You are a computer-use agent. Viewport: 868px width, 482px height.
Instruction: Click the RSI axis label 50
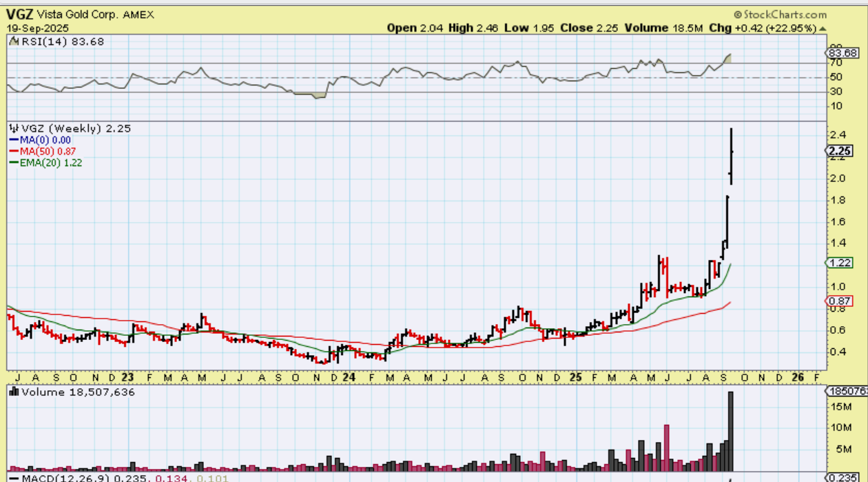(x=835, y=77)
